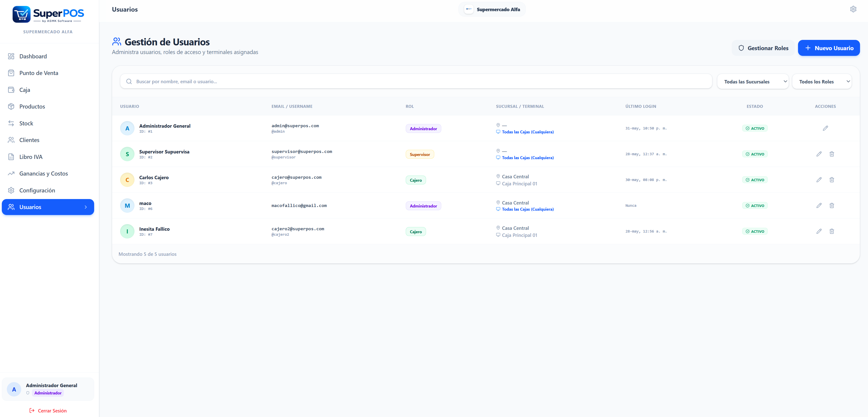Open Configuración in sidebar
This screenshot has width=868, height=417.
[48, 190]
